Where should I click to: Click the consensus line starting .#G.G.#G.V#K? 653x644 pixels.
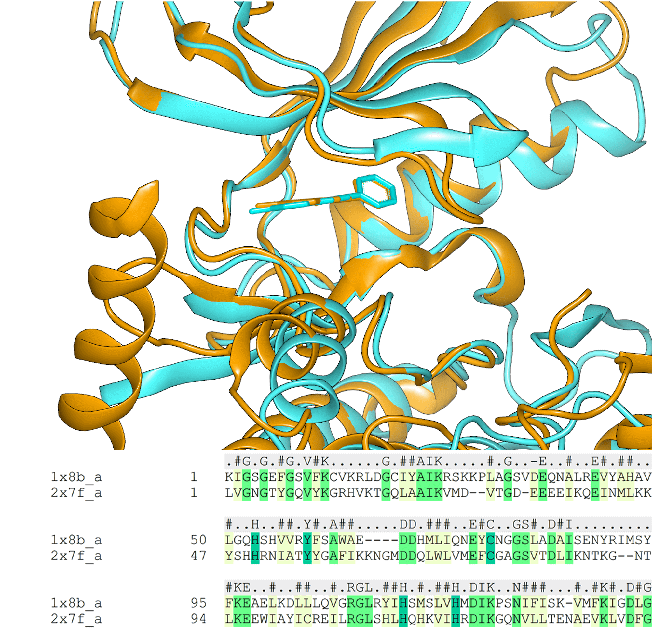pyautogui.click(x=438, y=461)
